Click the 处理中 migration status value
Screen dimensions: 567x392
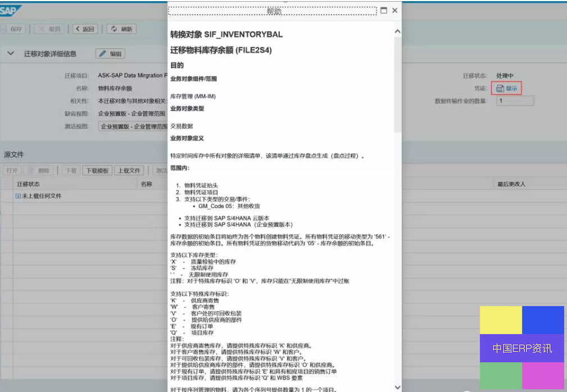[x=505, y=75]
